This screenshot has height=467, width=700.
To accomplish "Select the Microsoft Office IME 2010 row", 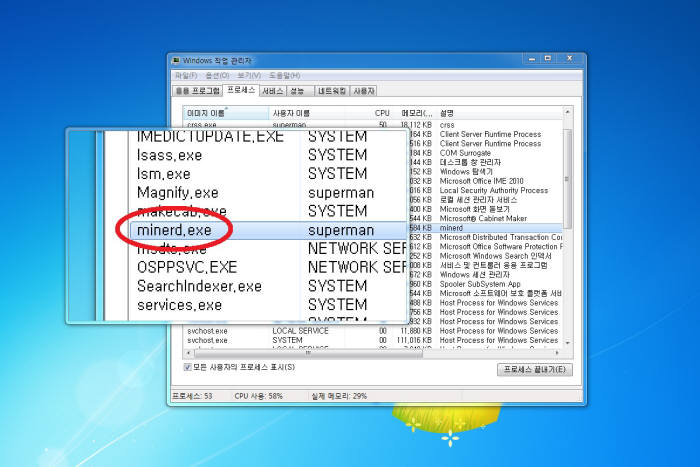I will (486, 181).
